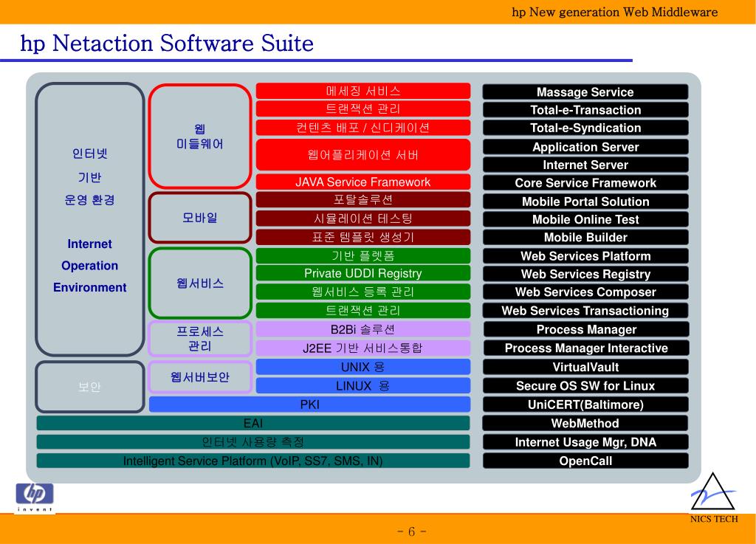Click the purple "B2Bi 솔루션" bar
The image size is (756, 544).
tap(363, 329)
